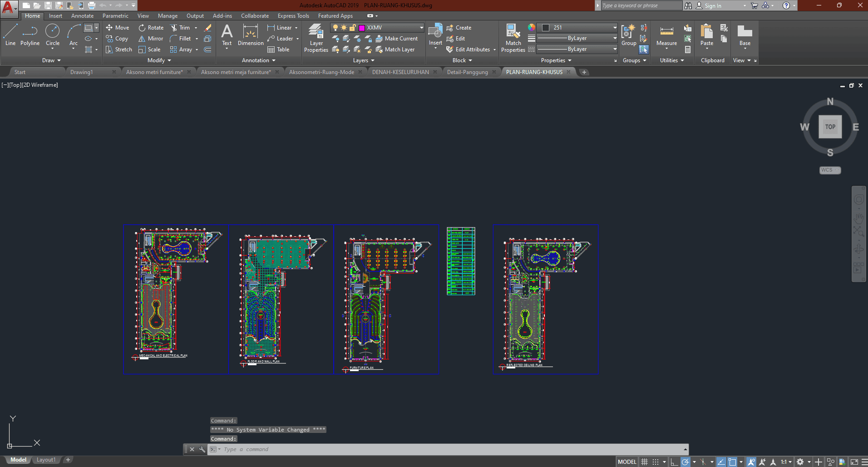The height and width of the screenshot is (467, 868).
Task: Click Sign In link in title bar
Action: tap(712, 6)
